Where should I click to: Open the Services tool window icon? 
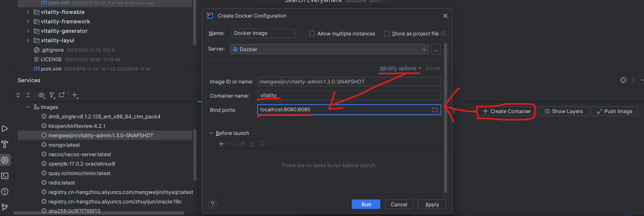click(5, 160)
